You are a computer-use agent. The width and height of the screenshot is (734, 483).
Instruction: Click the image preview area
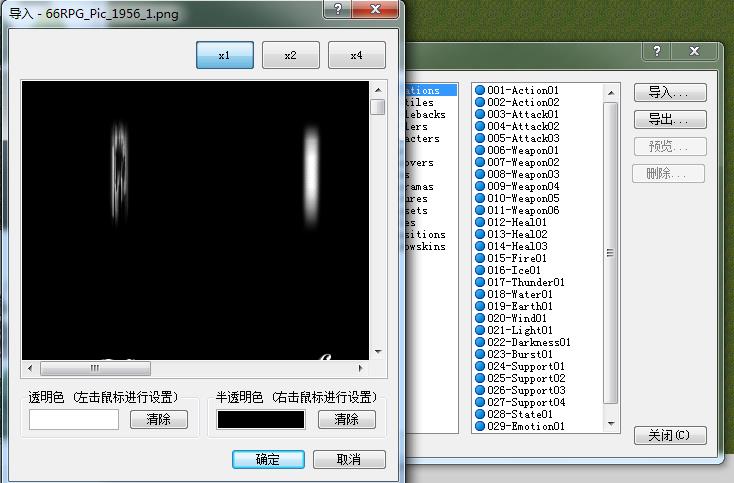pos(195,220)
